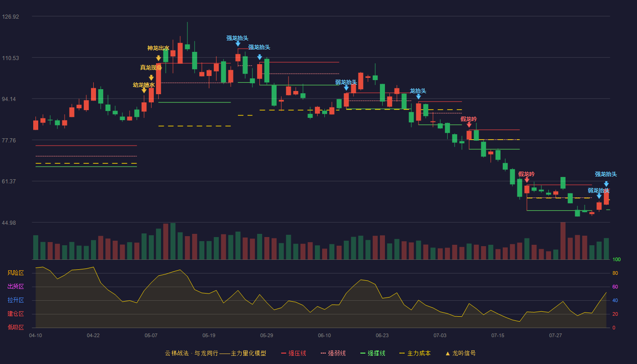Click the 05-07 date axis label
637x364 pixels.
pos(151,335)
